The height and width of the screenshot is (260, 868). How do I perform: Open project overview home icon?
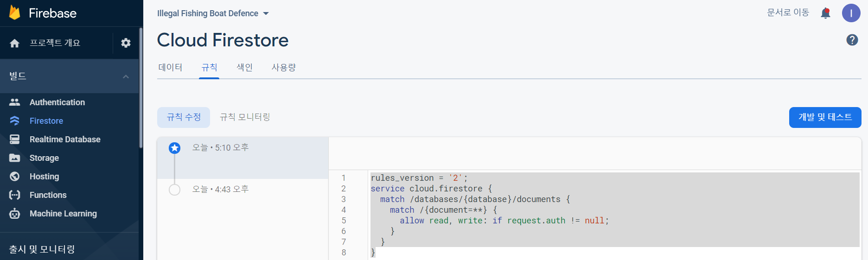15,43
